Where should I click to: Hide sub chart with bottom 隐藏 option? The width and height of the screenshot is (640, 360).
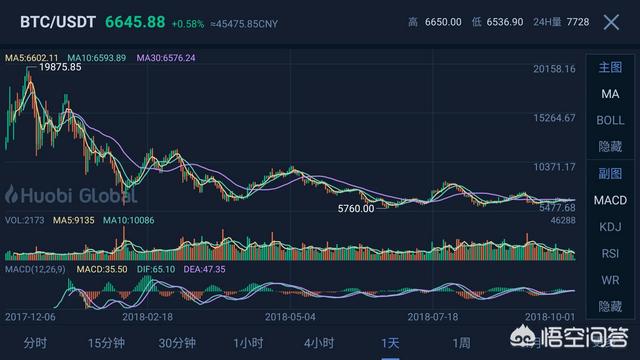click(x=610, y=307)
